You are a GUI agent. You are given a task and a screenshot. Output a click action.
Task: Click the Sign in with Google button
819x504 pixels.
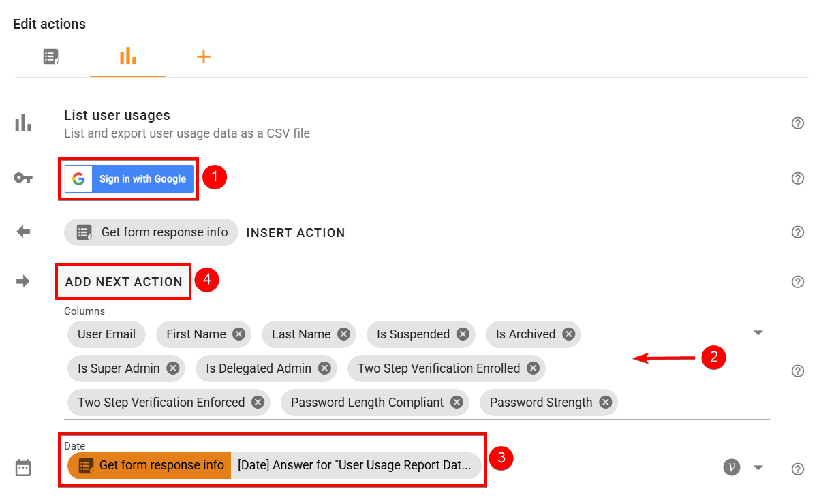128,178
